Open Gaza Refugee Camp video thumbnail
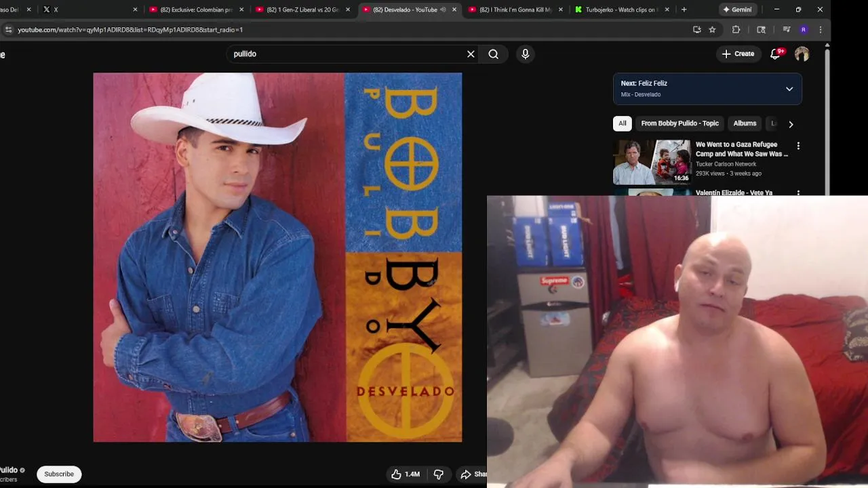The width and height of the screenshot is (868, 488). pyautogui.click(x=652, y=162)
